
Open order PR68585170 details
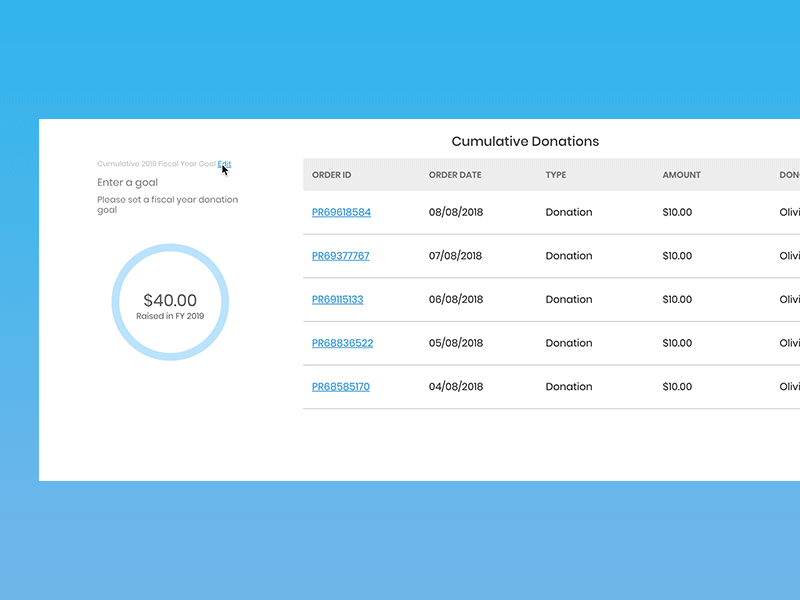pyautogui.click(x=339, y=386)
